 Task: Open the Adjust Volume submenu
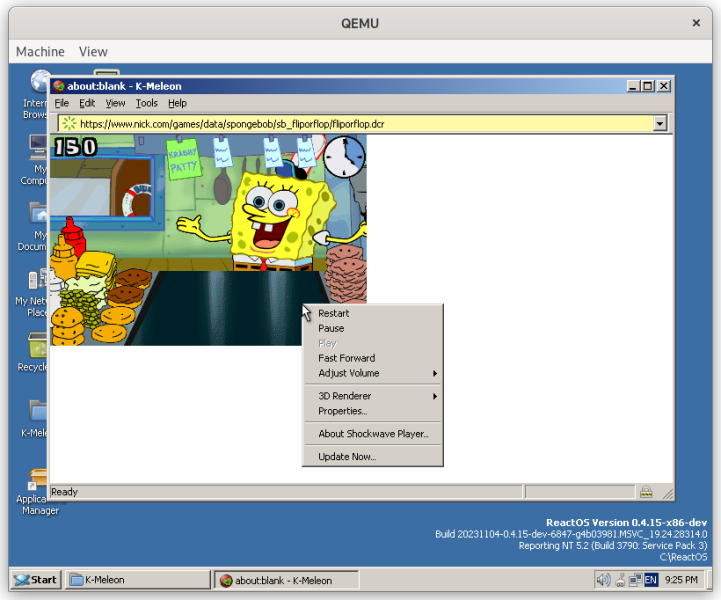point(372,373)
